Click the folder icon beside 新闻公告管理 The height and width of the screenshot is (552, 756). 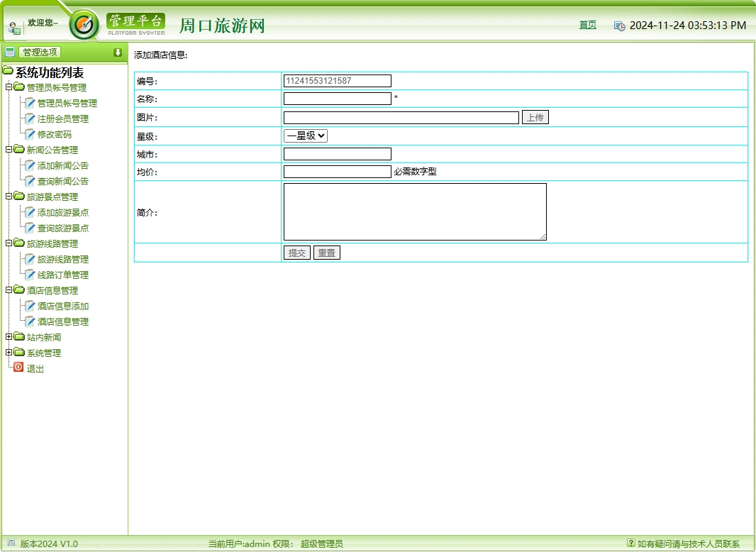18,150
